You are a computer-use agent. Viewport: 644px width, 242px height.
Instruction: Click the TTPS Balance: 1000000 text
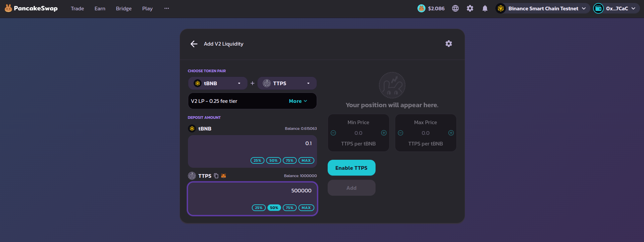[x=300, y=176]
